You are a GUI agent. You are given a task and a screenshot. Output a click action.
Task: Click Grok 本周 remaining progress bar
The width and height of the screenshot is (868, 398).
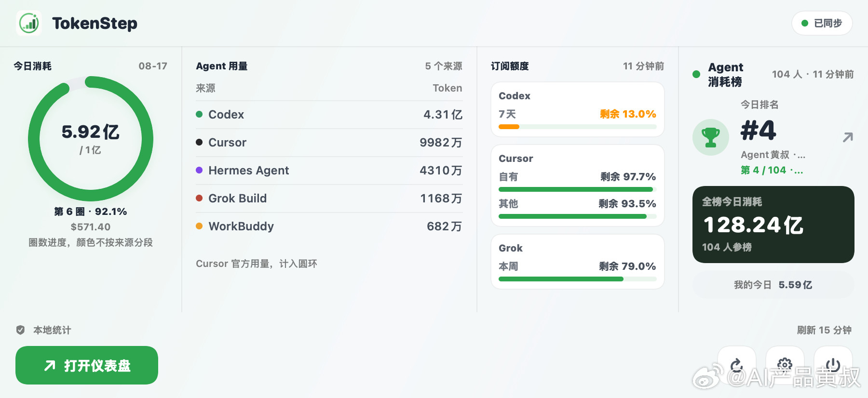(578, 279)
